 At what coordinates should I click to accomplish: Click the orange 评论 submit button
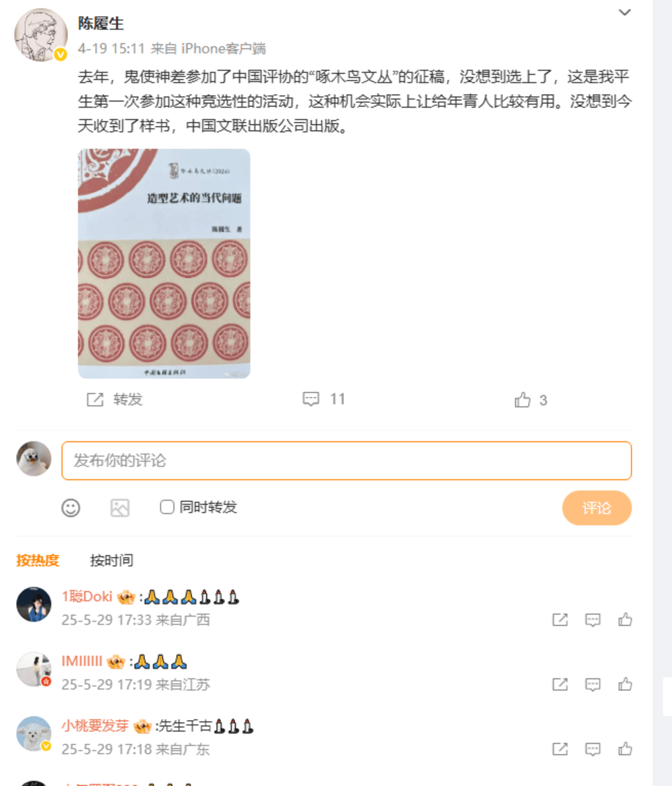pos(597,508)
